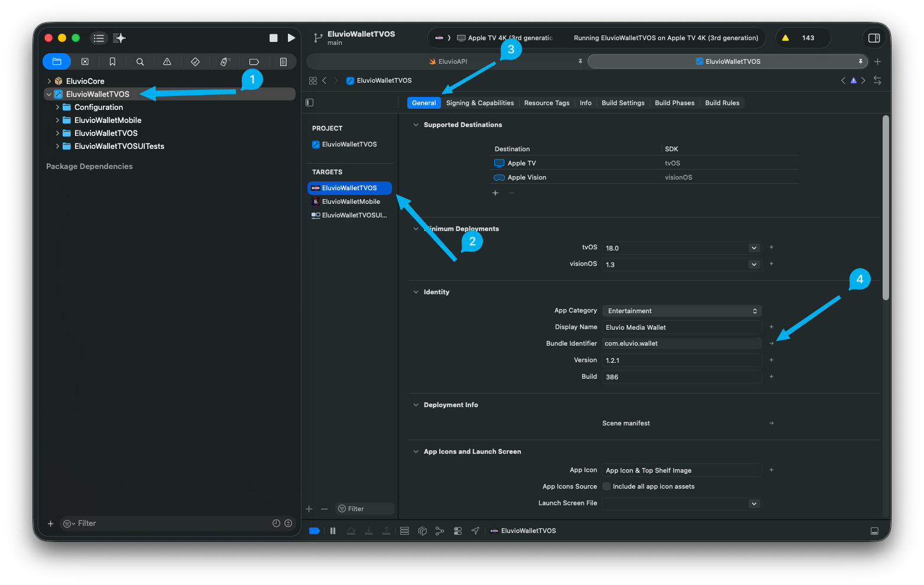Click Step Into in debug bar
924x585 pixels.
[x=369, y=531]
